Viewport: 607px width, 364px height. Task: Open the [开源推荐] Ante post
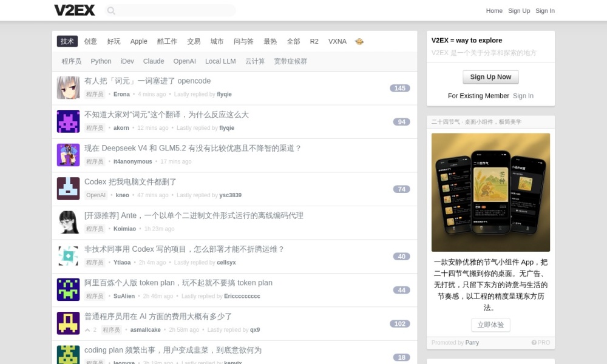click(194, 215)
